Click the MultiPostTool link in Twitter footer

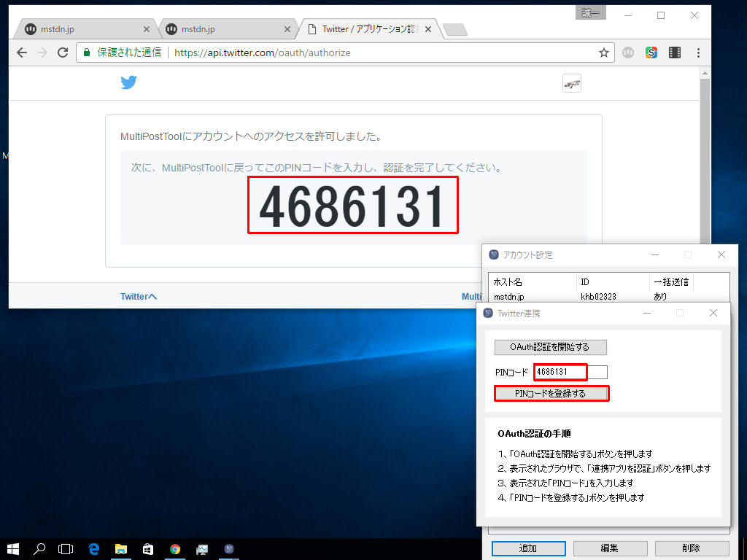[x=472, y=296]
